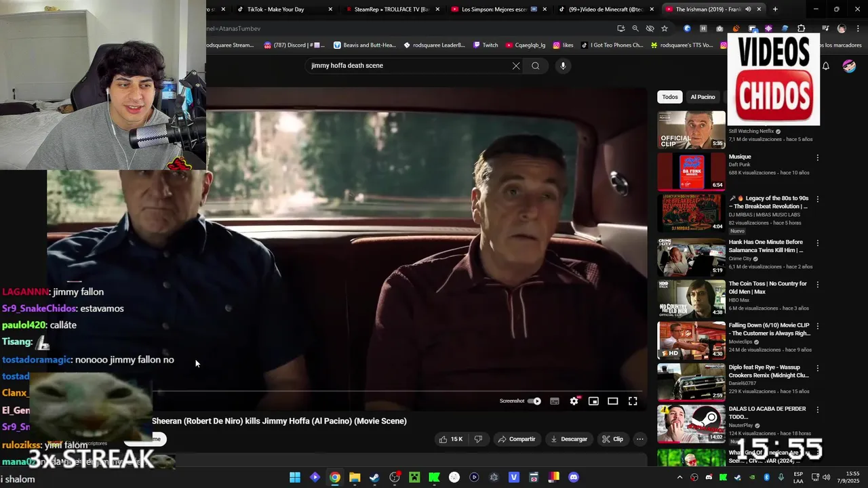The width and height of the screenshot is (868, 488).
Task: Open the Still Watching Netflix clip thumbnail
Action: (691, 129)
